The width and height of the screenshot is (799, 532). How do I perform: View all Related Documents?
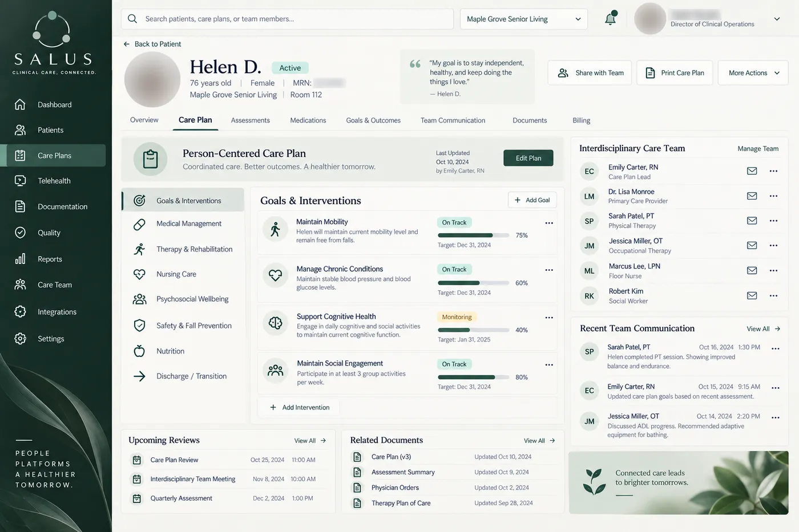click(540, 441)
